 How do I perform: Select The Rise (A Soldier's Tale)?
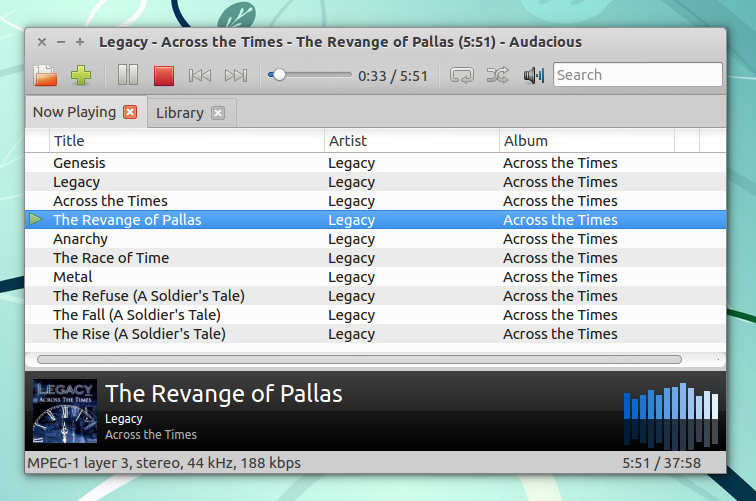376,334
